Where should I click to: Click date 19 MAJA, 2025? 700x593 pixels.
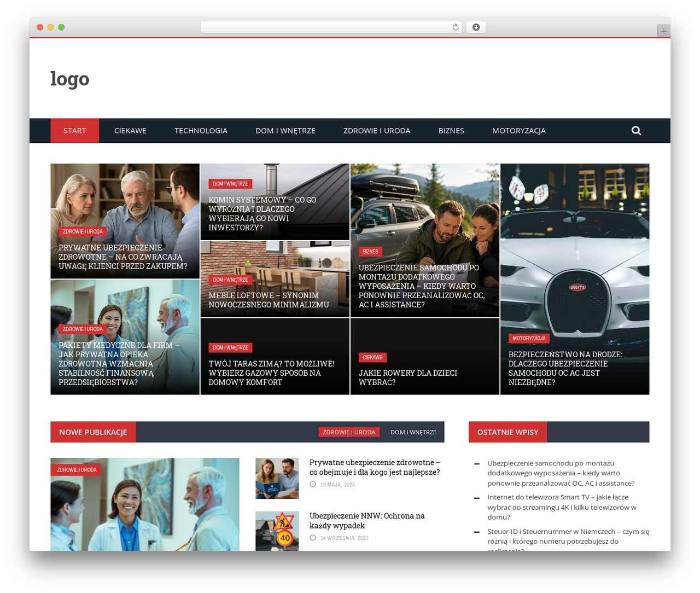click(x=337, y=485)
